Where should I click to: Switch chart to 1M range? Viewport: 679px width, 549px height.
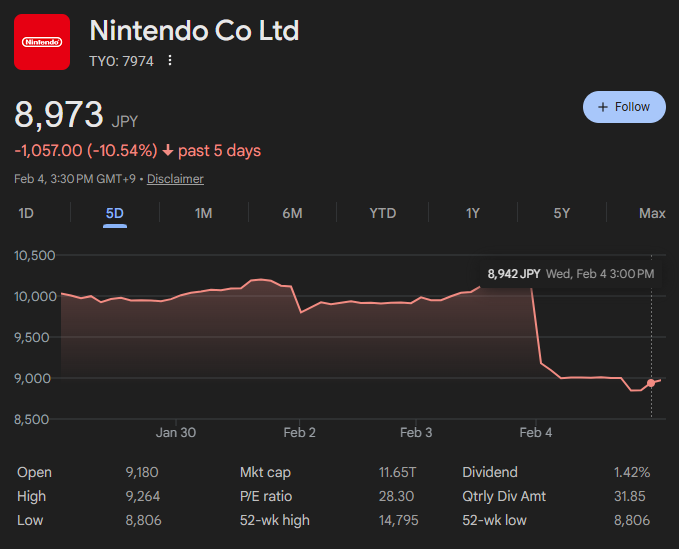click(x=204, y=213)
